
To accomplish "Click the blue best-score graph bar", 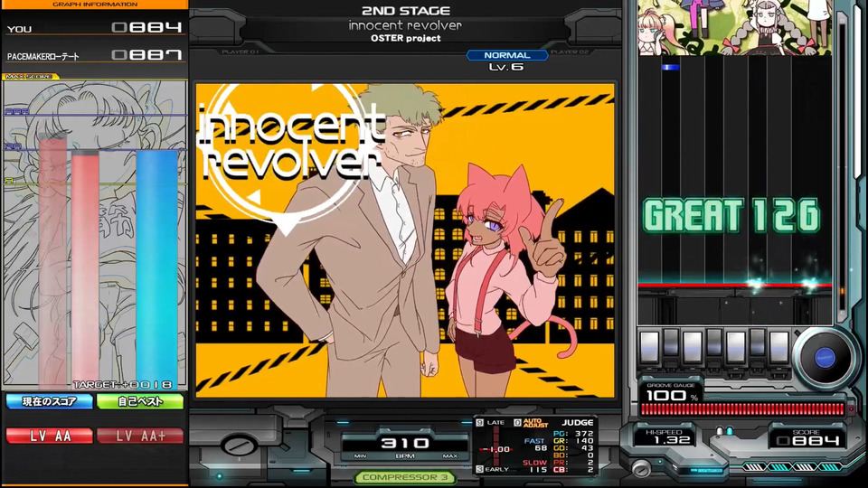I will tap(157, 269).
